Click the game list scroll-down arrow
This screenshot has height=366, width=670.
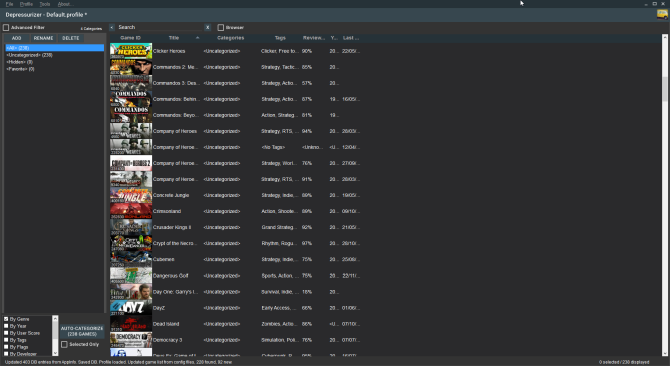pyautogui.click(x=664, y=353)
